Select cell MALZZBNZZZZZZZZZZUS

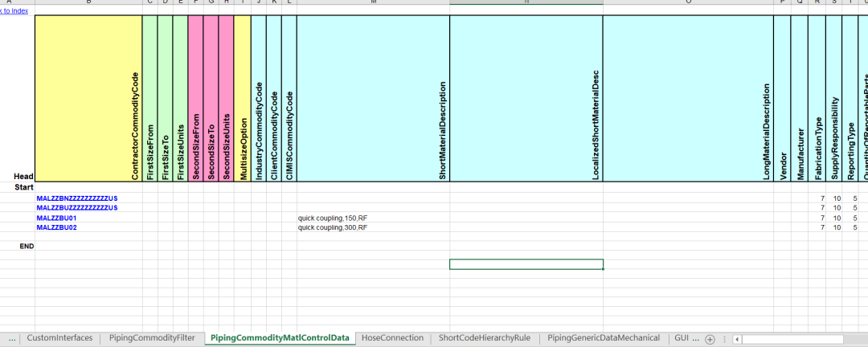[88, 198]
